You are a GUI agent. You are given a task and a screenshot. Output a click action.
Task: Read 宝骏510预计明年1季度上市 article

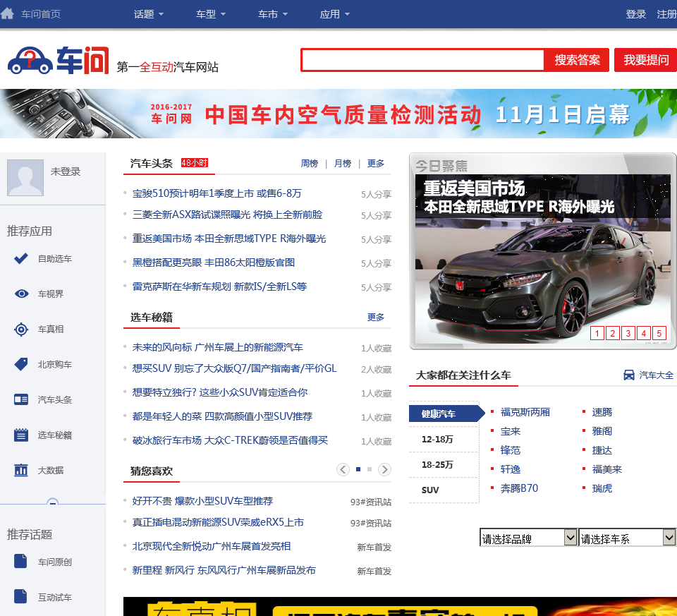pyautogui.click(x=216, y=193)
